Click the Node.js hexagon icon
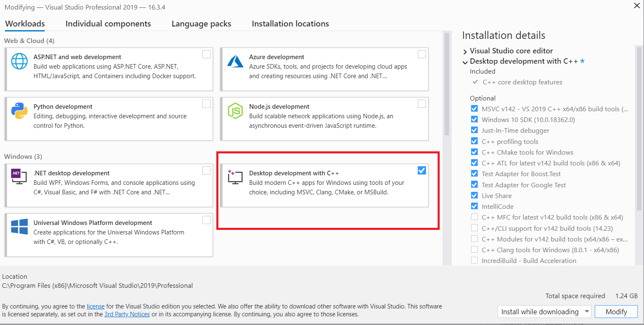The image size is (644, 325). (235, 111)
